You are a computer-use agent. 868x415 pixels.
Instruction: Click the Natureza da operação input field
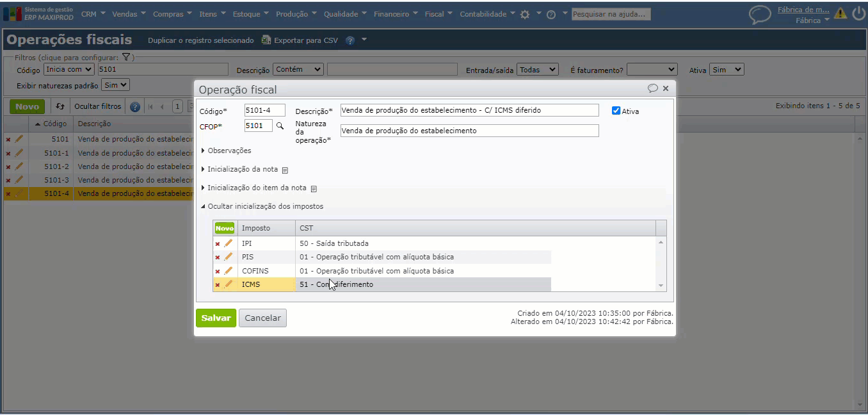coord(469,131)
